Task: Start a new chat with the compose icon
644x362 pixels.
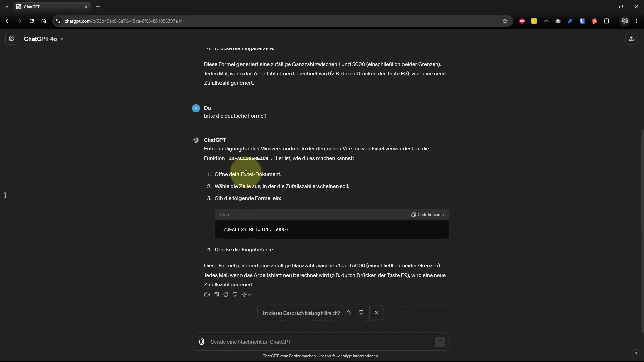Action: coord(11,39)
